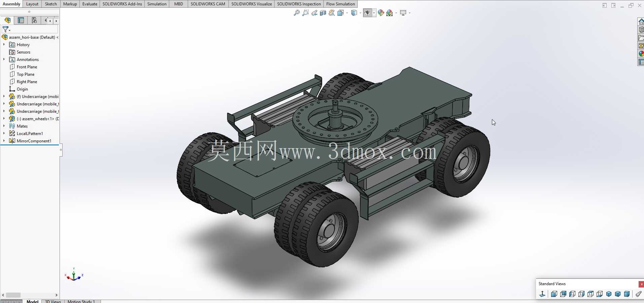
Task: Open the Assembly ribbon tab
Action: [11, 4]
